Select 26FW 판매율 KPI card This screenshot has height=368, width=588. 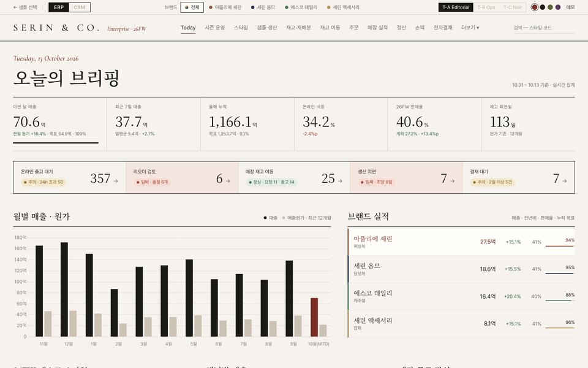[x=435, y=125]
